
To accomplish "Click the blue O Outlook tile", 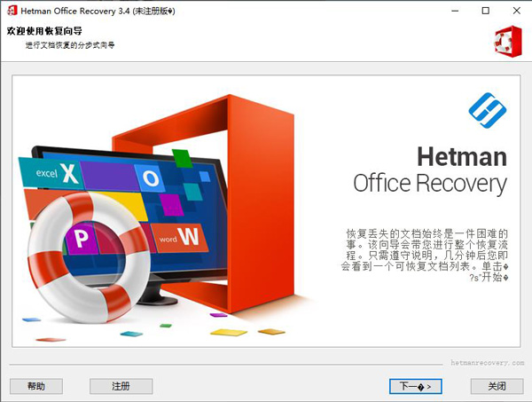I will [x=150, y=177].
